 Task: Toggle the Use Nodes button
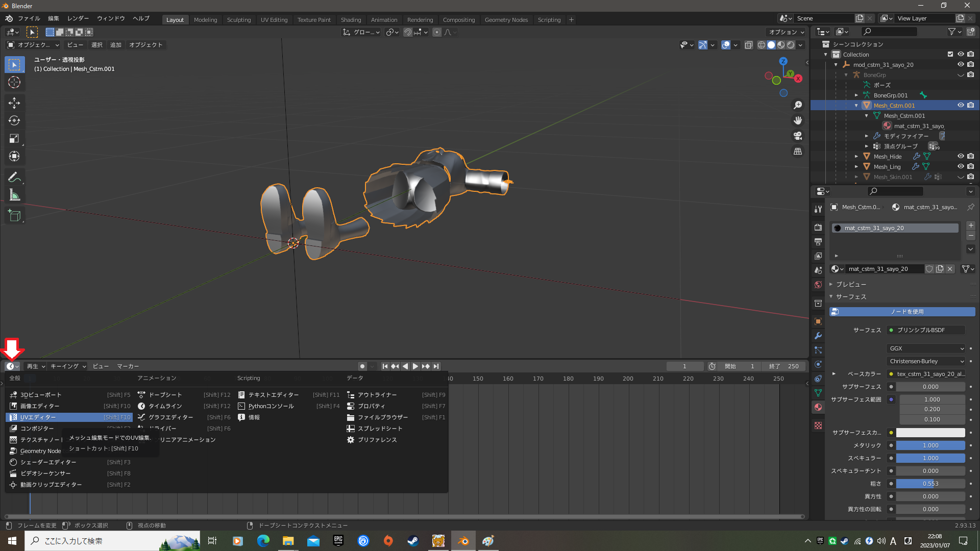902,311
